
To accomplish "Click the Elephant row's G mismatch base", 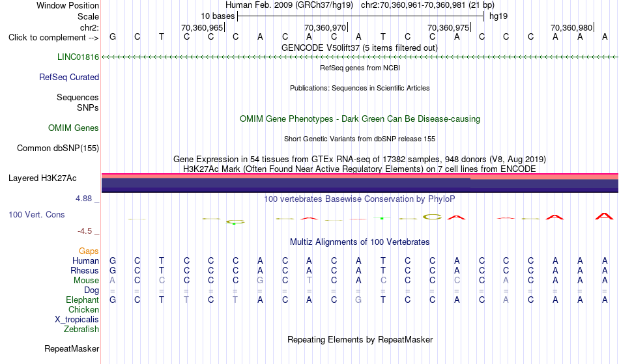I will point(358,300).
